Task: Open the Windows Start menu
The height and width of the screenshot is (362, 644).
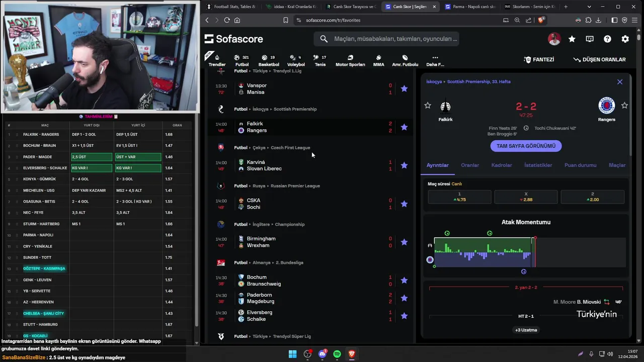Action: pyautogui.click(x=292, y=354)
